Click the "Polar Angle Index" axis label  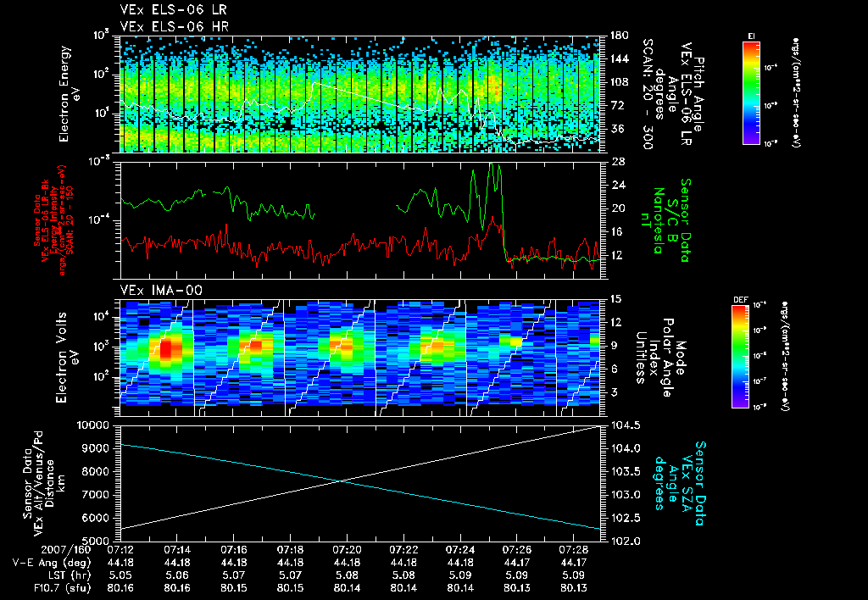(662, 358)
